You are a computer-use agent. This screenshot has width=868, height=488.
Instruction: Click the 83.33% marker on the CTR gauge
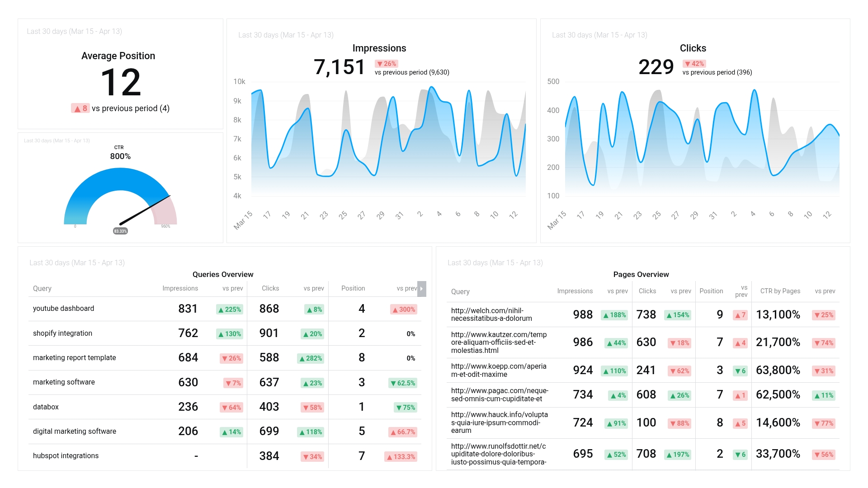click(x=120, y=230)
